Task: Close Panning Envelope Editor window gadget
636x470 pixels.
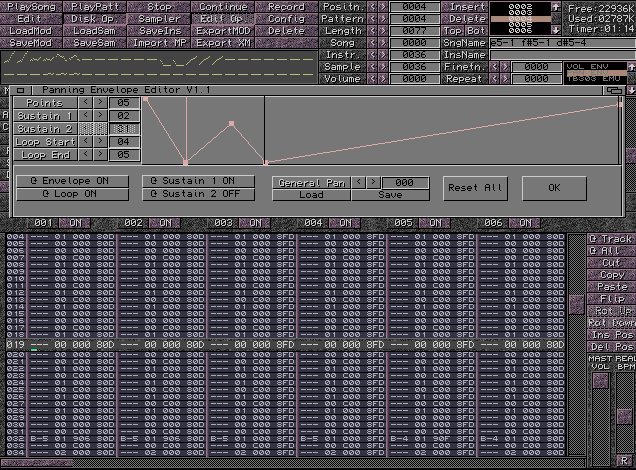Action: pos(21,90)
